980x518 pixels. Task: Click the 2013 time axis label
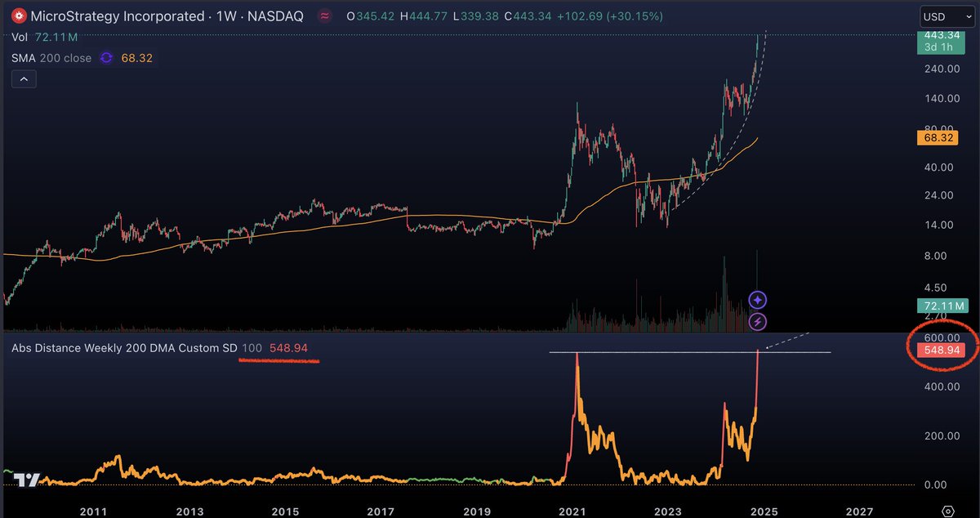click(189, 511)
